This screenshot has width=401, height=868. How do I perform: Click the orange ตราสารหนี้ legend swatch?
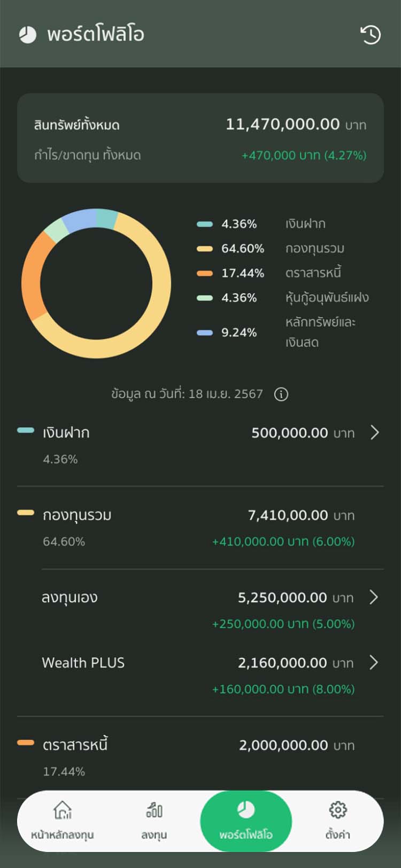point(205,273)
